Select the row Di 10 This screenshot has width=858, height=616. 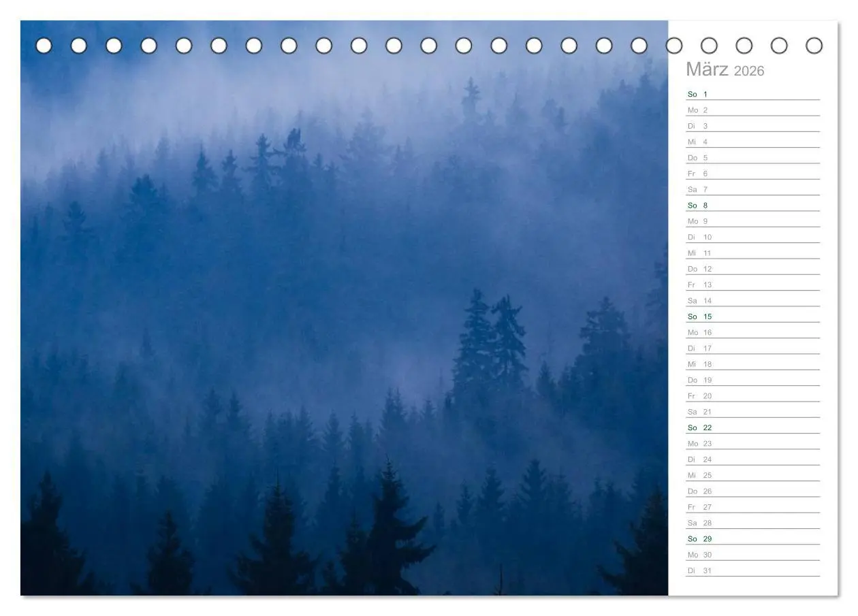(752, 237)
